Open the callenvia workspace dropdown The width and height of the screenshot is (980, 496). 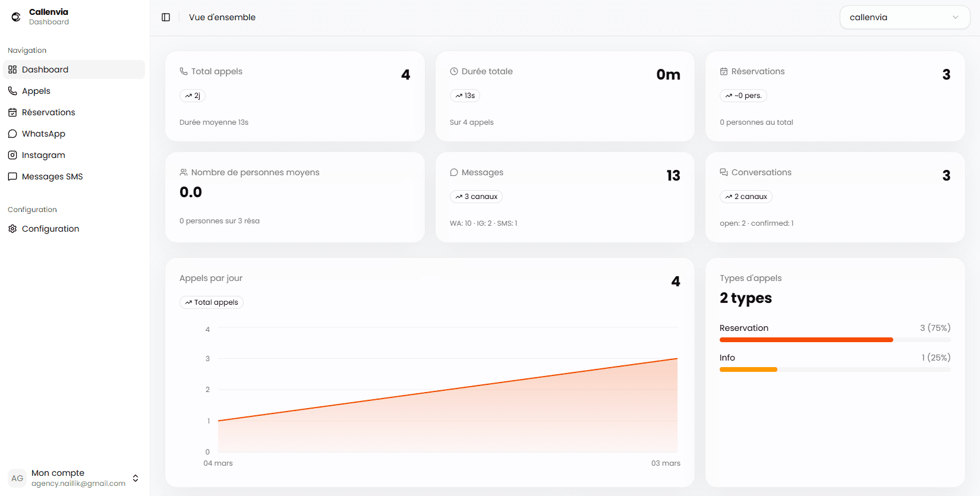[x=904, y=17]
